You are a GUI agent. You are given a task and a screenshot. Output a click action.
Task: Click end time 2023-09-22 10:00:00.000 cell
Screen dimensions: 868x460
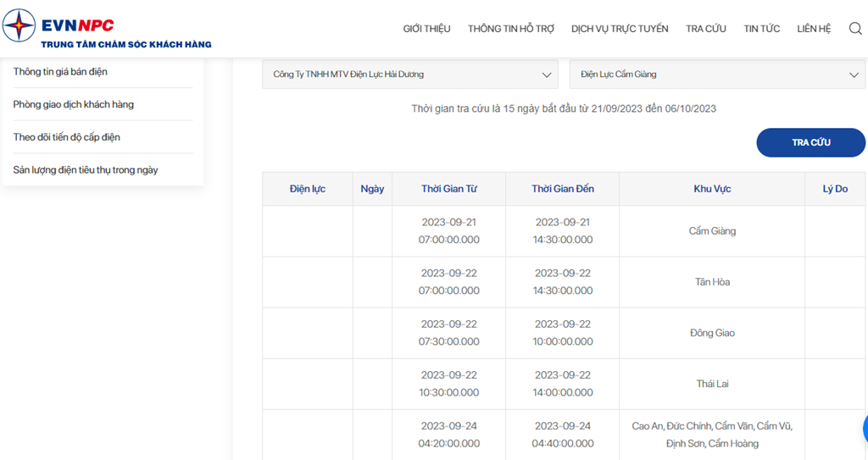tap(563, 333)
